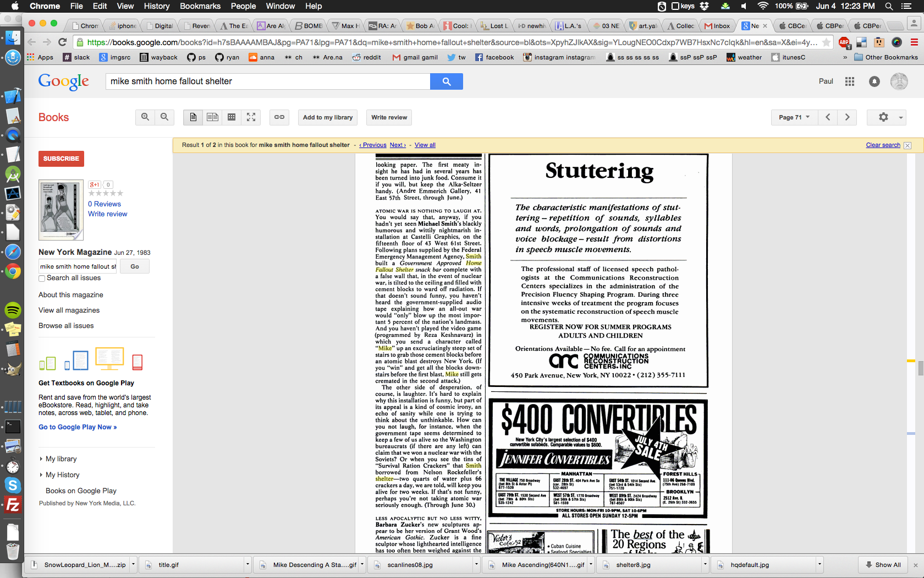Open Other Bookmarks folder
The width and height of the screenshot is (924, 578).
tap(886, 57)
